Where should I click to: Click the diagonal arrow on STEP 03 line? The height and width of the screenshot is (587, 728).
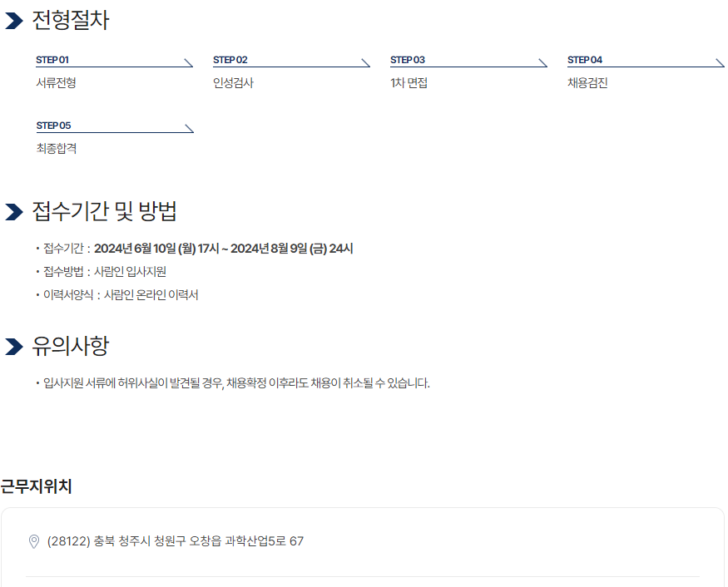click(x=542, y=62)
